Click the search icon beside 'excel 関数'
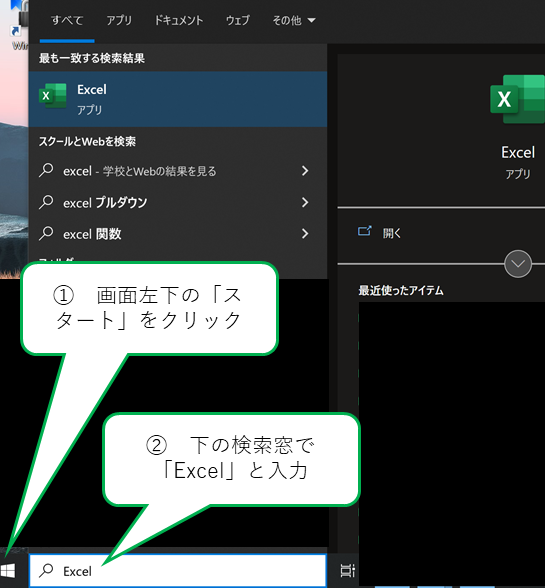The image size is (545, 588). [46, 233]
